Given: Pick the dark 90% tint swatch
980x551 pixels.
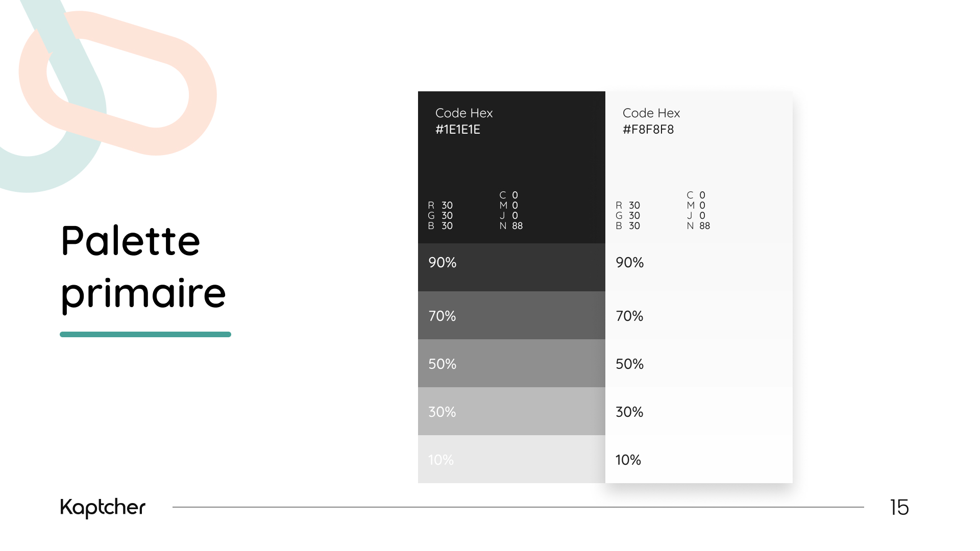Looking at the screenshot, I should click(511, 267).
